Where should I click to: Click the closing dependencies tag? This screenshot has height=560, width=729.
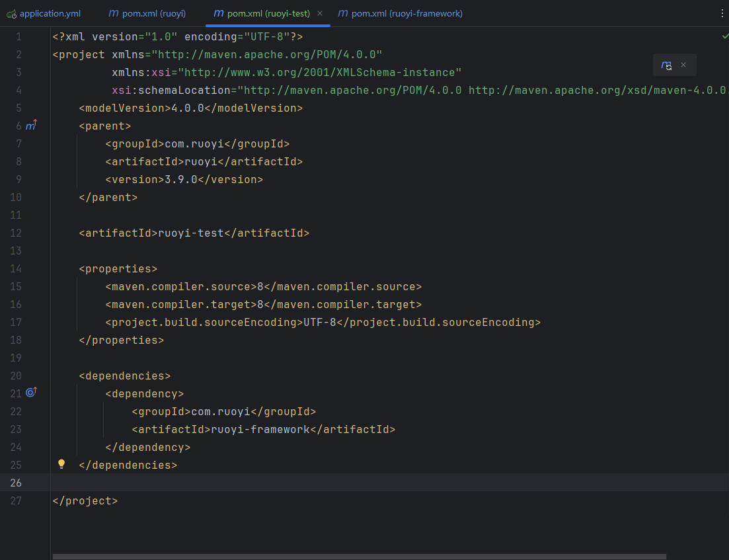tap(128, 465)
